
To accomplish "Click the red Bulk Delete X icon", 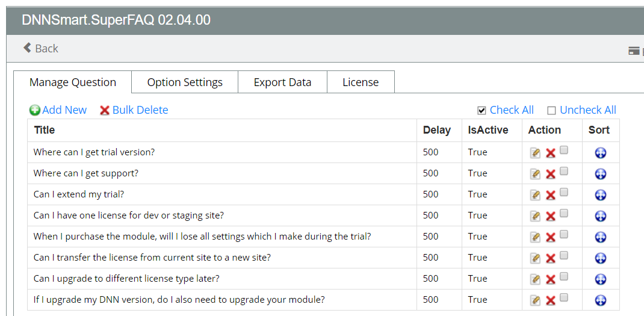I will (105, 111).
